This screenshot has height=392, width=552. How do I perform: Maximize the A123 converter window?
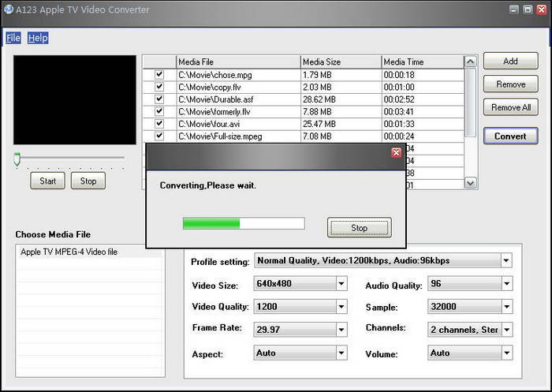(528, 9)
